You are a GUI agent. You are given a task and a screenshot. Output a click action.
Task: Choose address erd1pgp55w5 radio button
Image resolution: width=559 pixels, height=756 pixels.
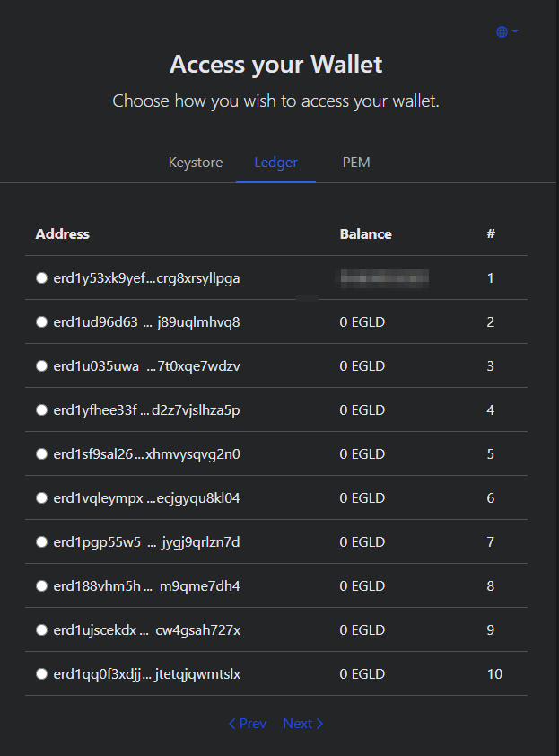point(41,541)
